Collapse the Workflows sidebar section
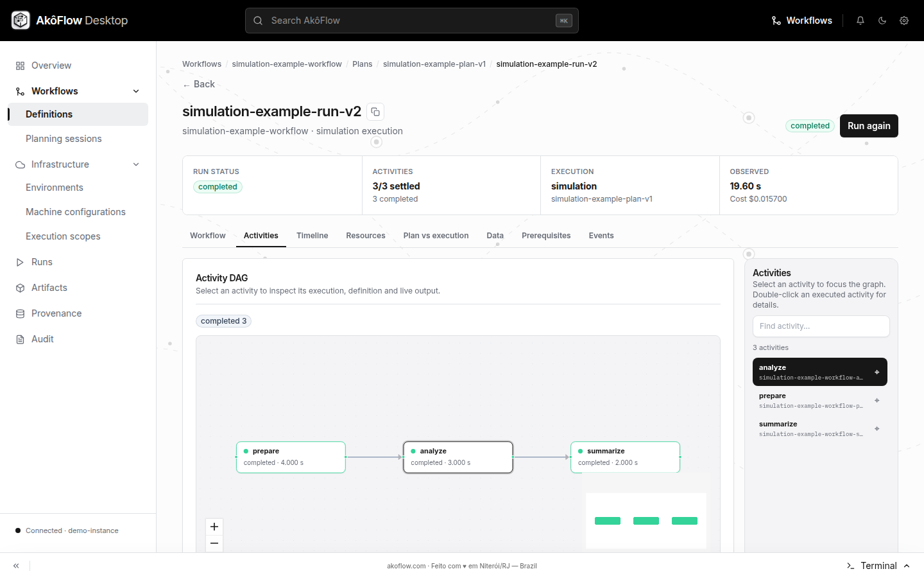The height and width of the screenshot is (578, 924). coord(136,91)
